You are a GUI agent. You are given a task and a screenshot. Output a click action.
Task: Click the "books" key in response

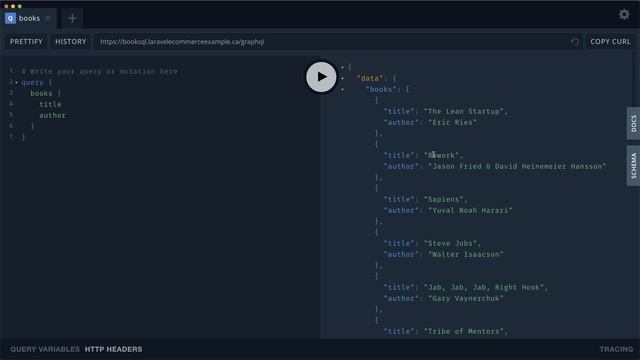point(381,89)
